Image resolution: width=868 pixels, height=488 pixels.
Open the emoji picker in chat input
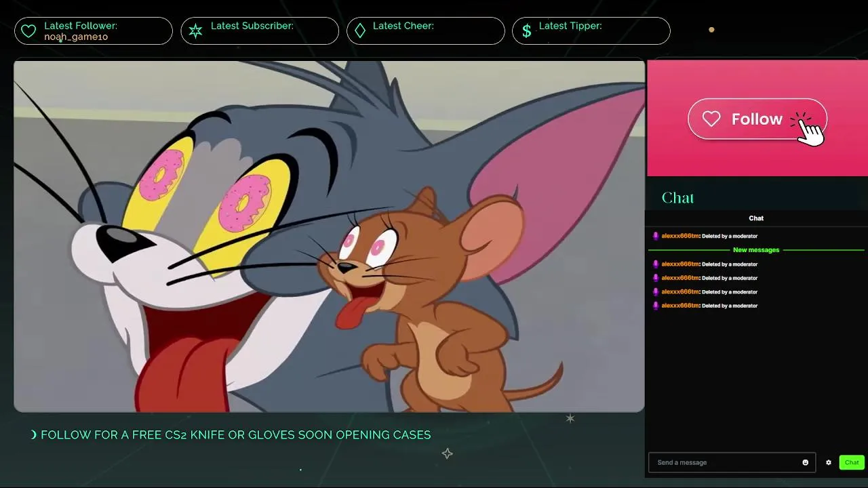coord(806,462)
